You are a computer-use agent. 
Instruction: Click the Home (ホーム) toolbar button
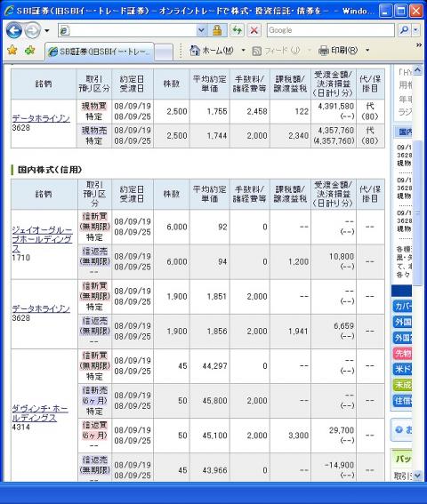click(x=212, y=51)
